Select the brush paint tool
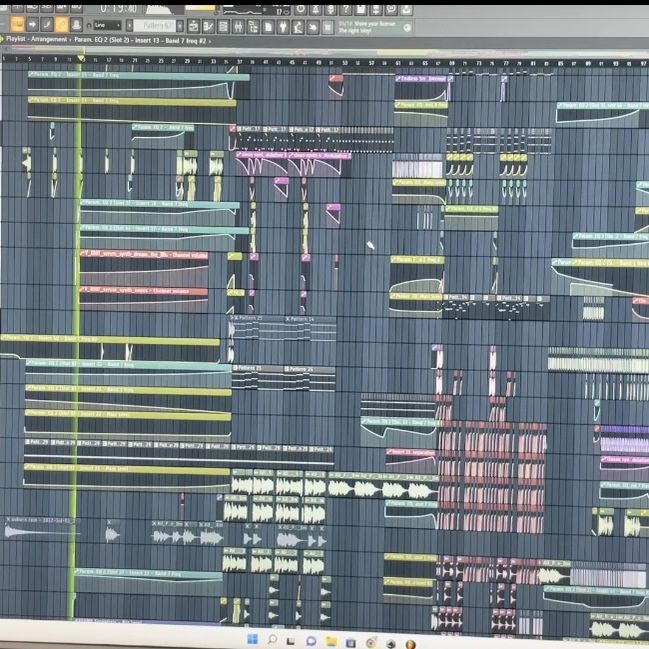This screenshot has height=649, width=649. pyautogui.click(x=47, y=25)
